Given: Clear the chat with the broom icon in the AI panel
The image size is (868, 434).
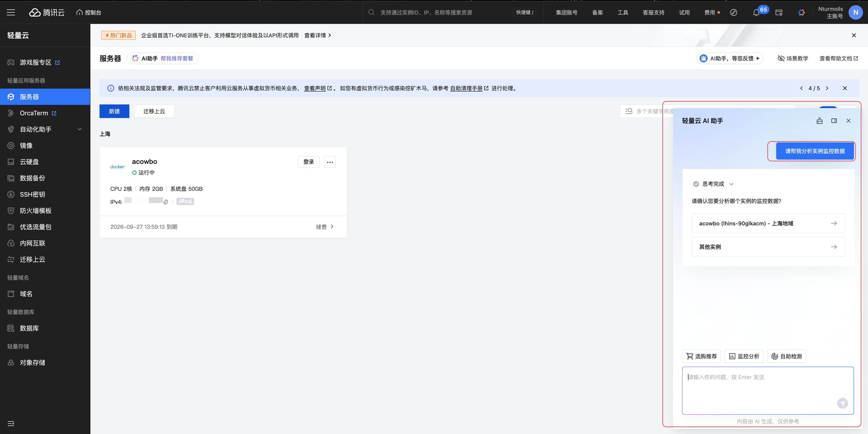Looking at the screenshot, I should click(x=819, y=121).
